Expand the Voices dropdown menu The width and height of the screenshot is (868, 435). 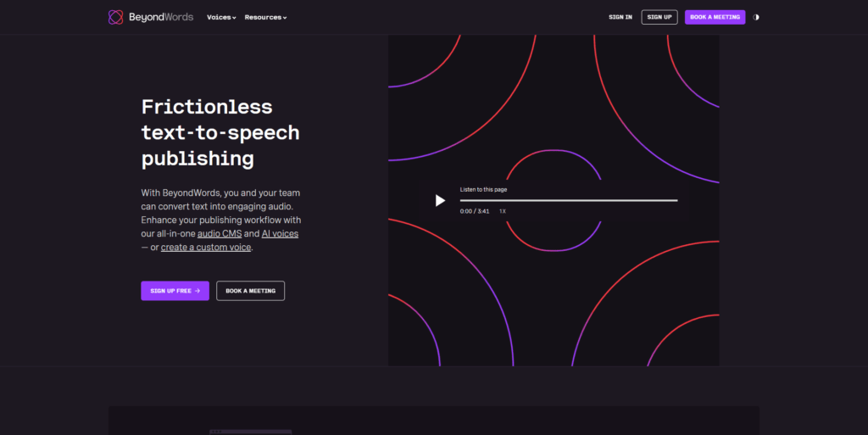[x=221, y=17]
